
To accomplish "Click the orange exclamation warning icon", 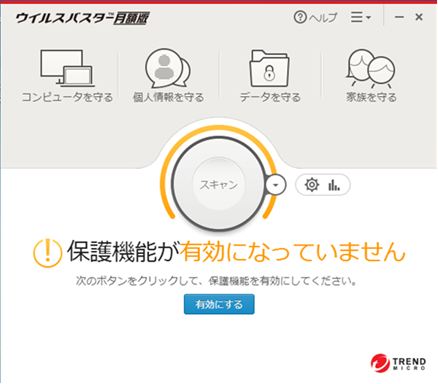I will click(47, 253).
